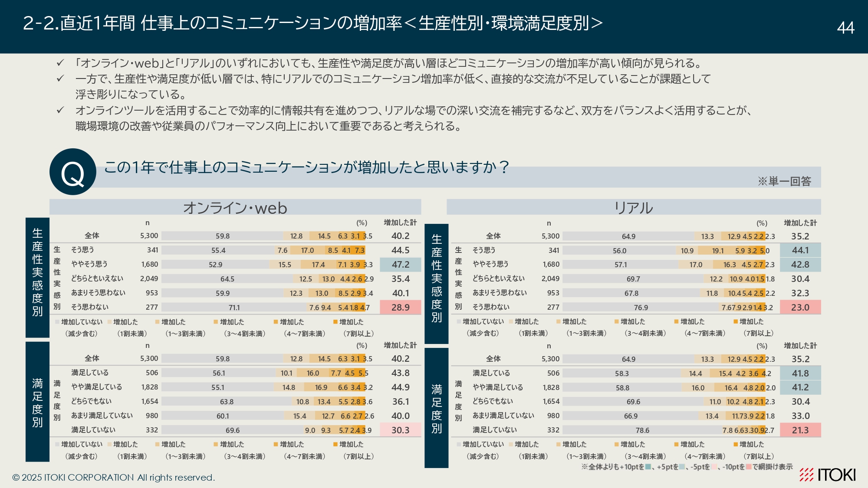Click the gray bar segment labeled 66.9
The width and height of the screenshot is (868, 488).
click(x=631, y=416)
